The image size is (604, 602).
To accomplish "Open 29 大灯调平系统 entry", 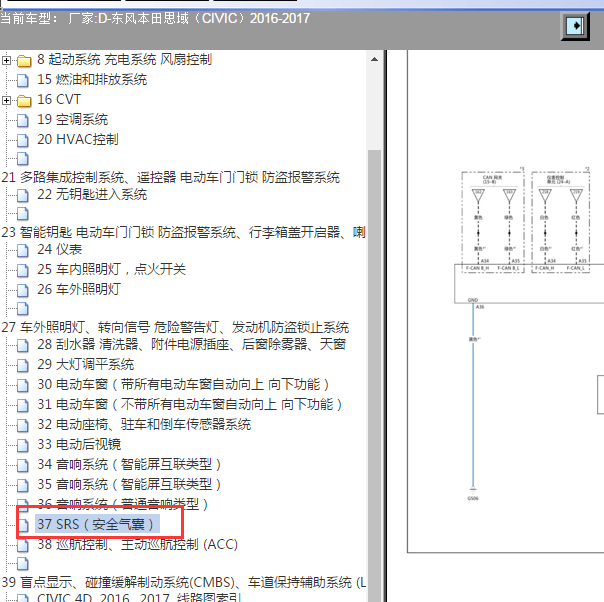I will tap(85, 365).
